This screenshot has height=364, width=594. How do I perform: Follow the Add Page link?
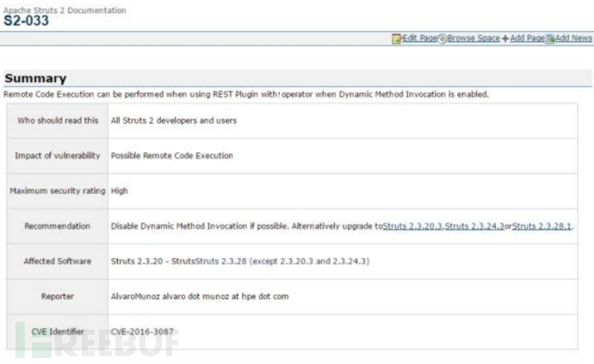point(528,38)
